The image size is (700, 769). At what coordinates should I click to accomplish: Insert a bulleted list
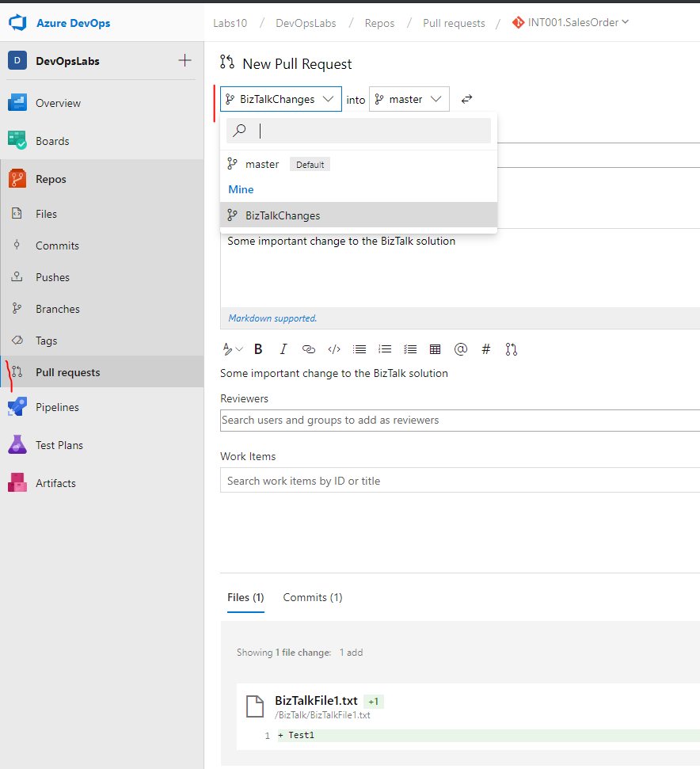pyautogui.click(x=360, y=349)
